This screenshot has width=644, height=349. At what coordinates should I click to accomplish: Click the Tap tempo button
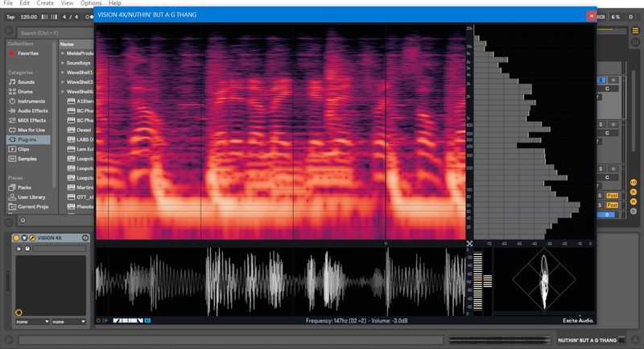pos(9,16)
